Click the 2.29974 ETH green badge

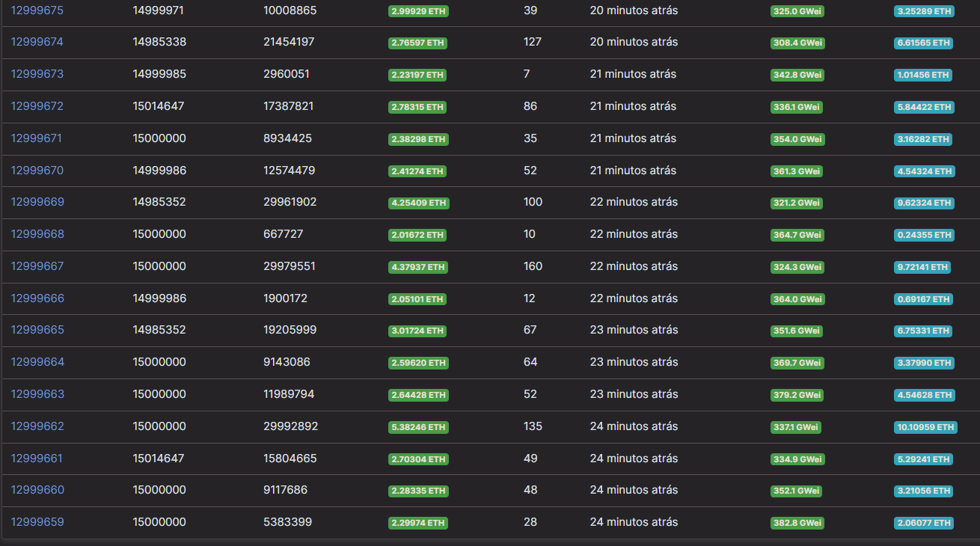[418, 523]
